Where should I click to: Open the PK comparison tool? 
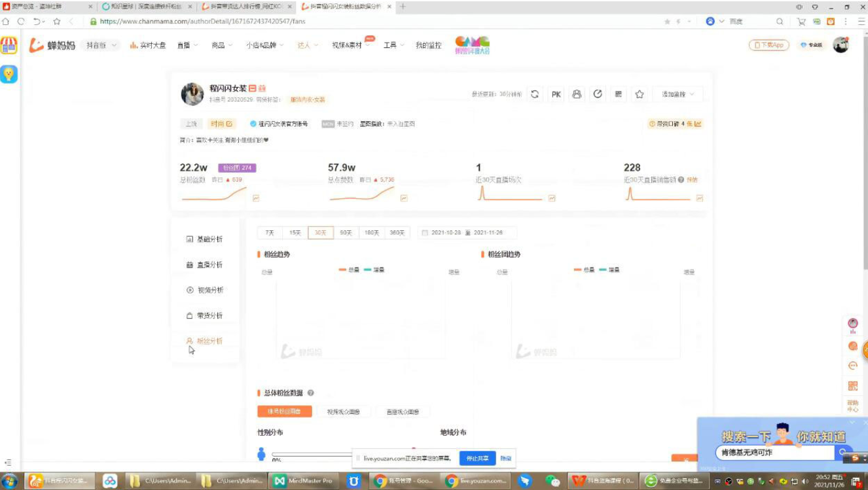tap(556, 94)
